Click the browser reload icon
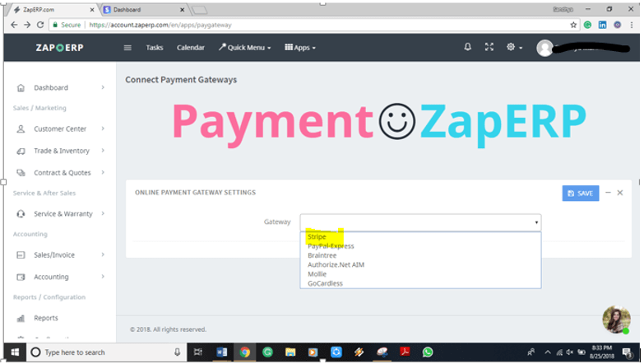The image size is (644, 364). [x=39, y=25]
